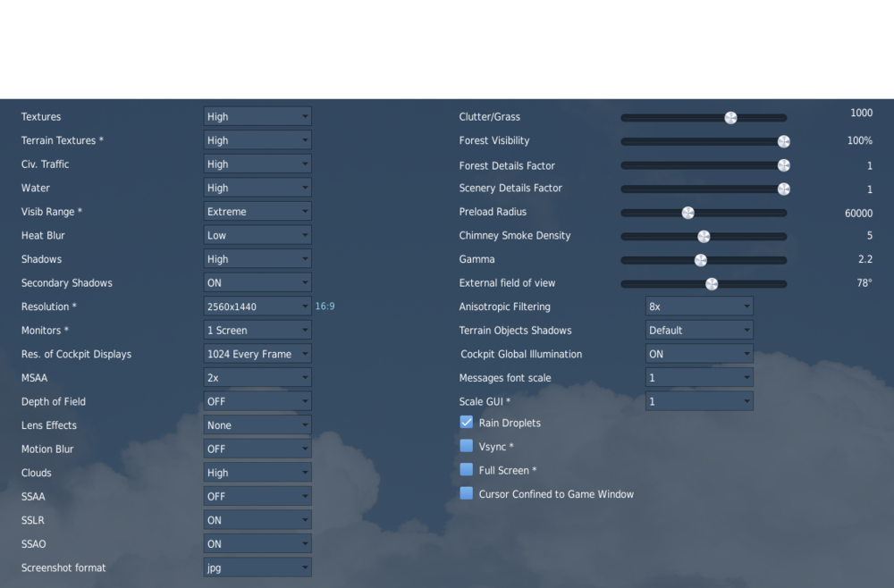
Task: Check Cursor Confined to Game Window
Action: click(466, 492)
